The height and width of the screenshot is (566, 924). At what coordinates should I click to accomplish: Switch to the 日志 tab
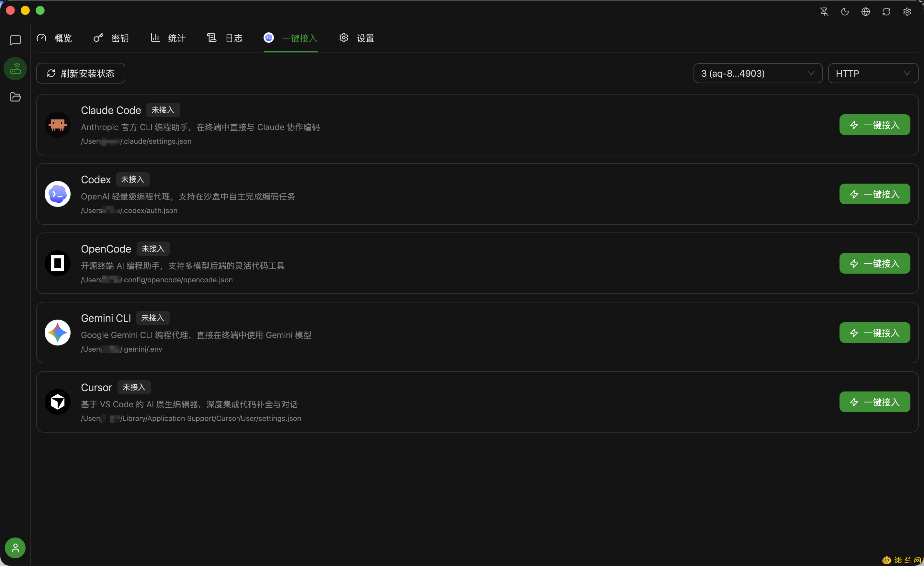point(225,38)
